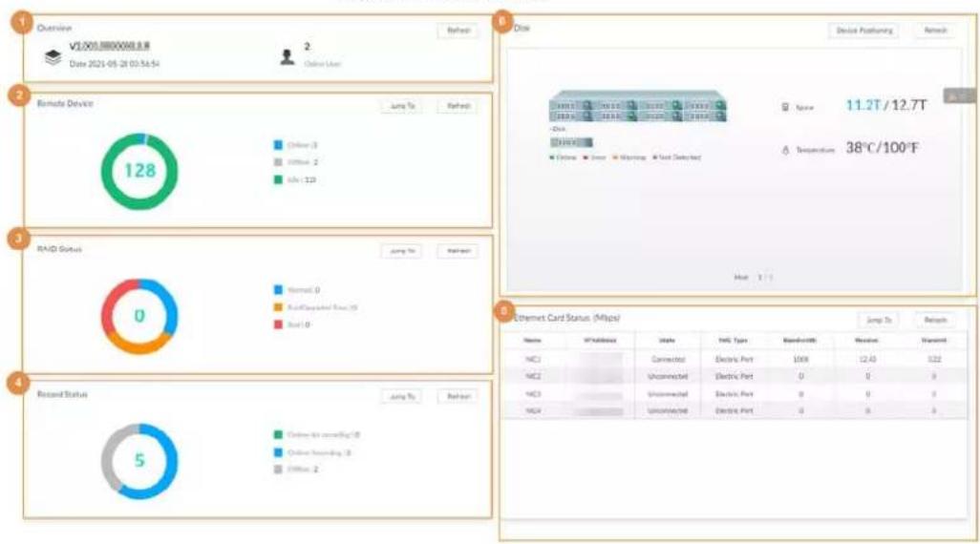Click the Date 2021 timestamp in Overview
This screenshot has width=980, height=544.
coord(115,64)
